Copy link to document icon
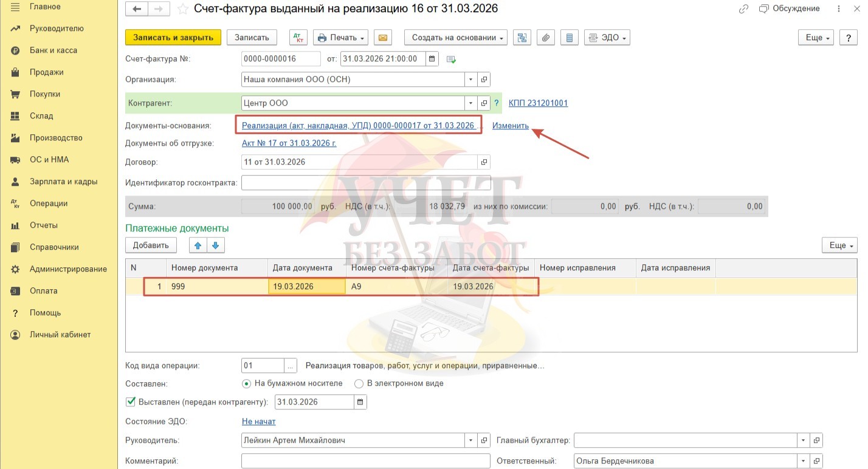 coord(743,9)
